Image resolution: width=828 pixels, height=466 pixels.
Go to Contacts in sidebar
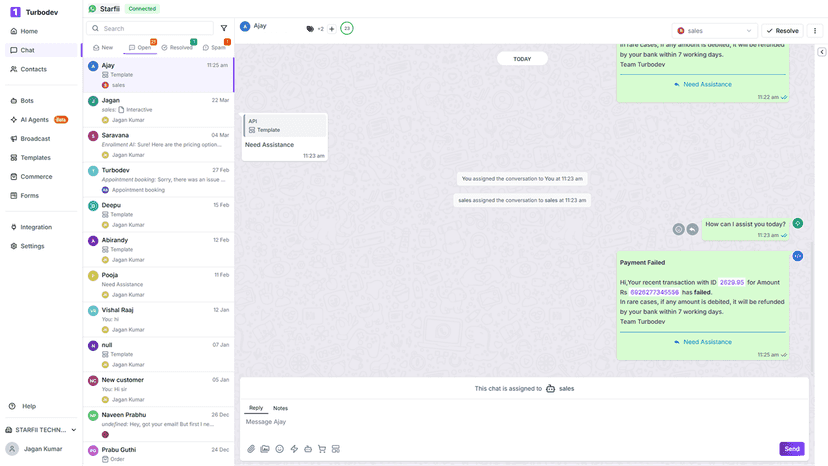point(29,69)
